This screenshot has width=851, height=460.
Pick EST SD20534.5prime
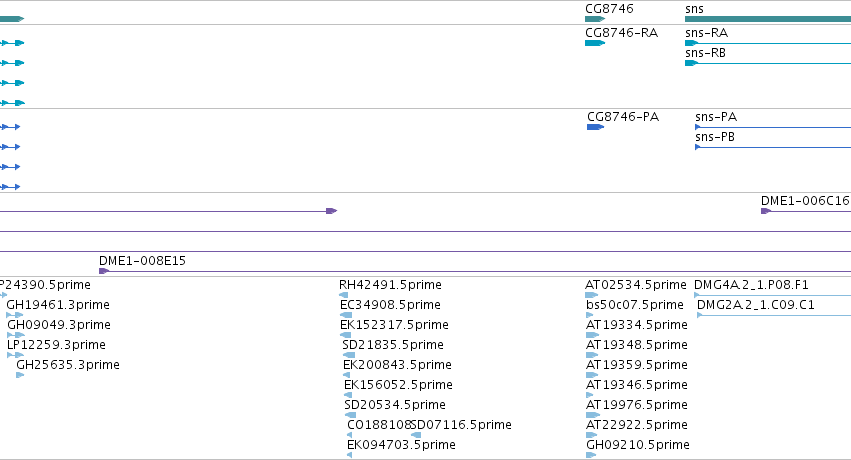395,405
